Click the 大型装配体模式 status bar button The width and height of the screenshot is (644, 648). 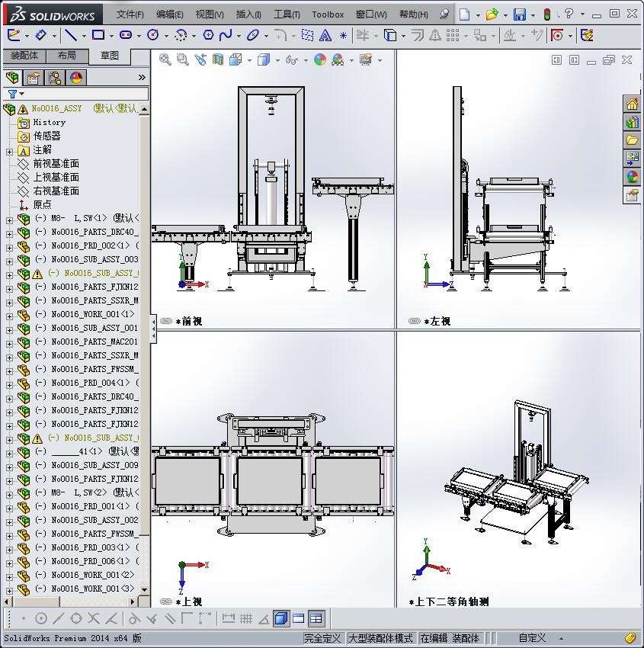coord(380,638)
